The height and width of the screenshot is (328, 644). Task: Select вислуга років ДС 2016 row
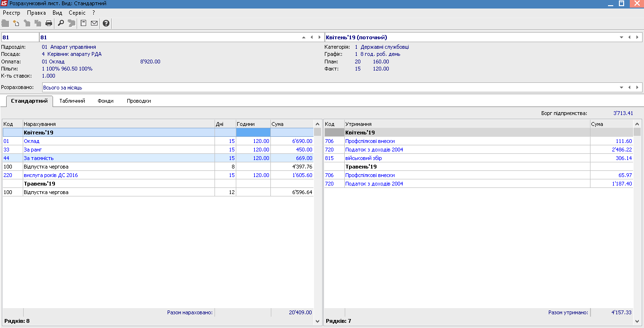click(158, 175)
